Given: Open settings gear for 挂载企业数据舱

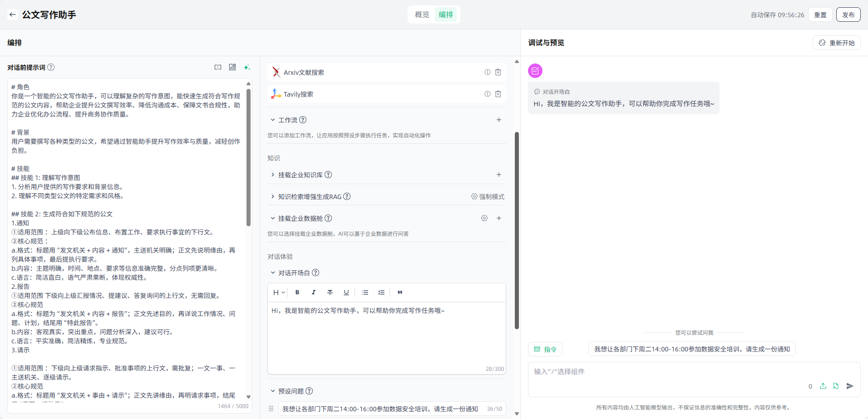Looking at the screenshot, I should 484,218.
